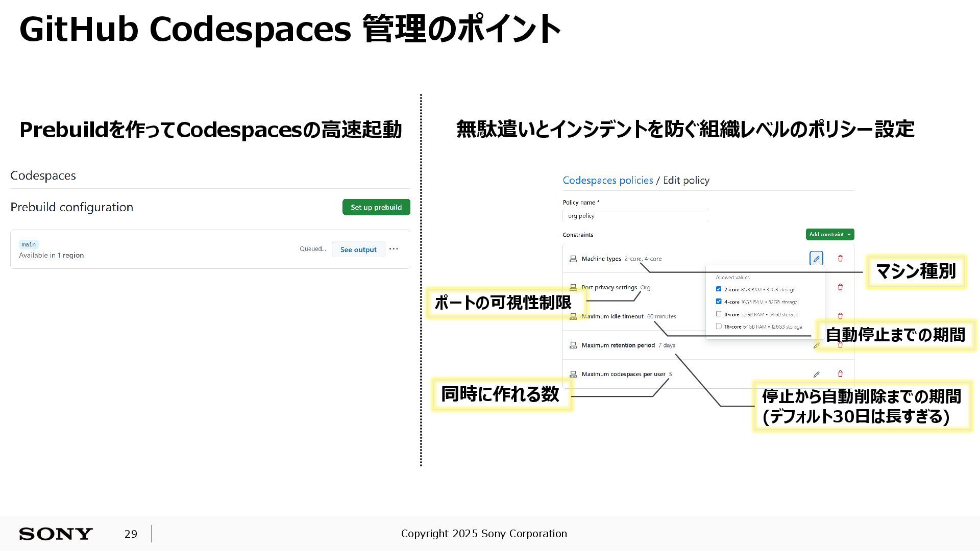The height and width of the screenshot is (551, 980).
Task: Click the 'Maximum retention period' label
Action: click(618, 345)
